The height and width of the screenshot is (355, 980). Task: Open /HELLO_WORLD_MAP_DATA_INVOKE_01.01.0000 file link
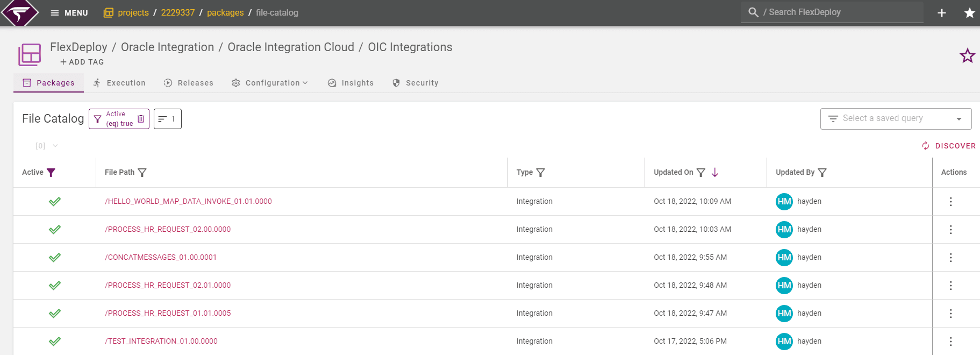click(x=188, y=201)
